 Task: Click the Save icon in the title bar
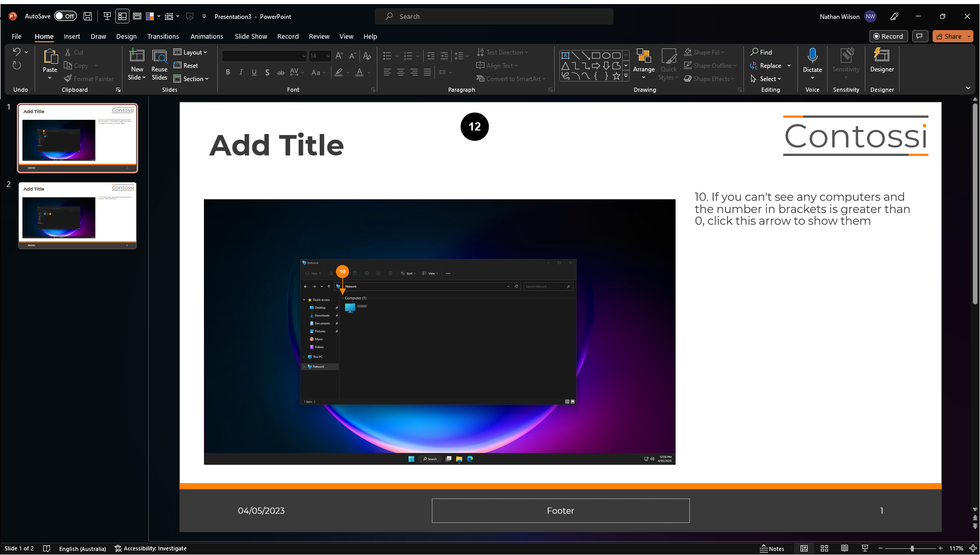[x=88, y=16]
